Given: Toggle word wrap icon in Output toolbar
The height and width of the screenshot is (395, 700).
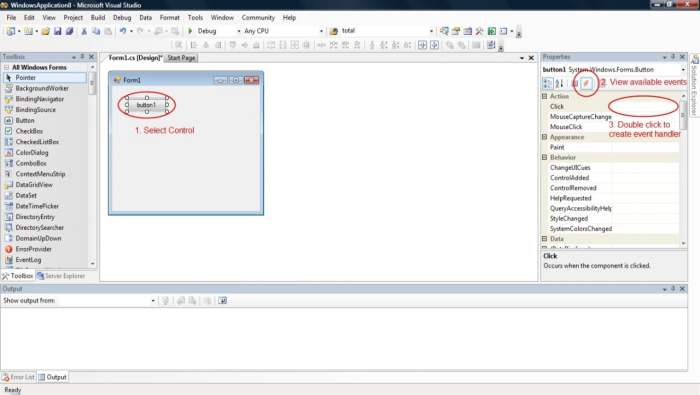Looking at the screenshot, I should pyautogui.click(x=222, y=300).
